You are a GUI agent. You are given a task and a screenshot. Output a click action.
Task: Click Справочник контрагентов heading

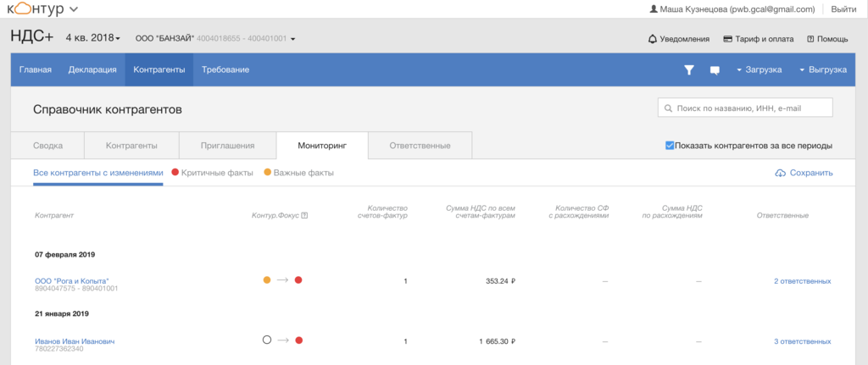coord(108,109)
